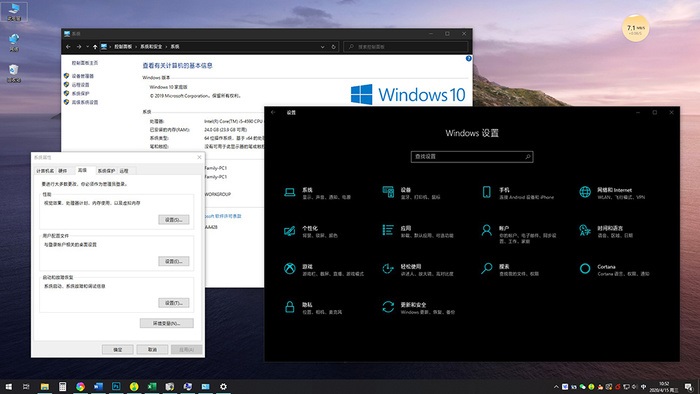This screenshot has width=700, height=394.
Task: Select 控制面板 in the breadcrumb path
Action: [x=123, y=47]
